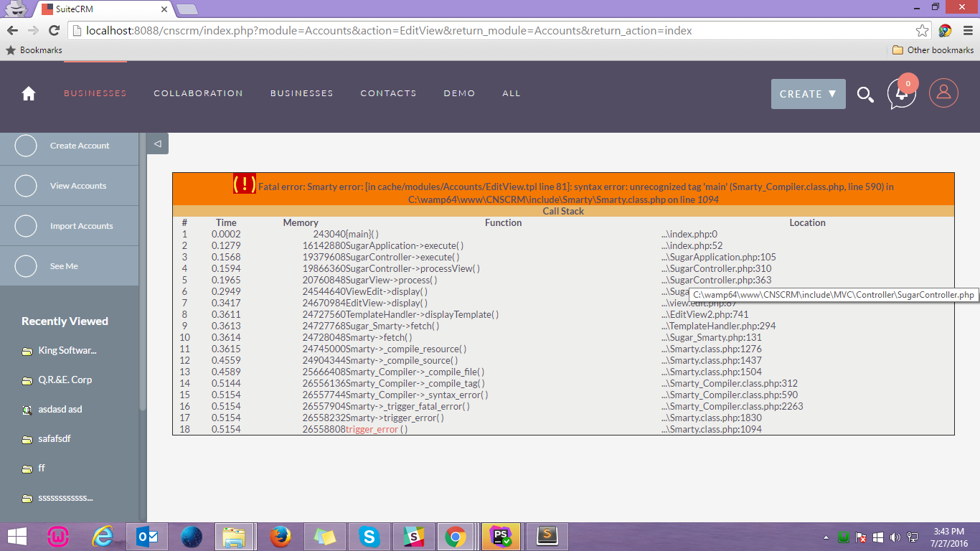Open the second BUSINESSES menu item
The image size is (980, 551).
pos(301,93)
